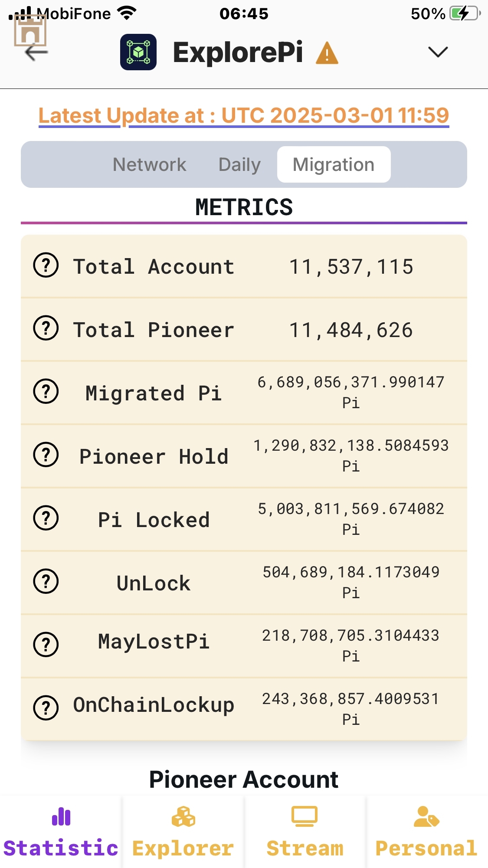Tap the Pi Locked question mark
This screenshot has width=488, height=868.
[46, 518]
